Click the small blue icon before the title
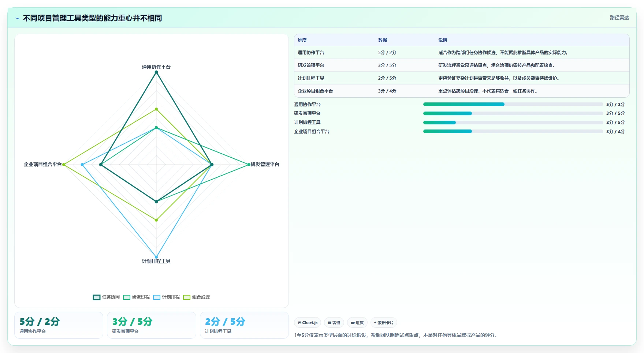 coord(17,18)
